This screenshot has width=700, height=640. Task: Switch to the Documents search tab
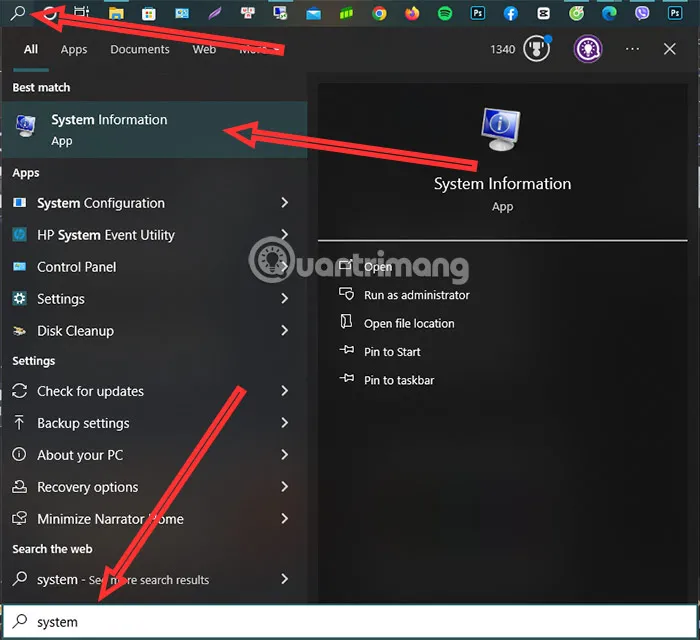coord(140,49)
